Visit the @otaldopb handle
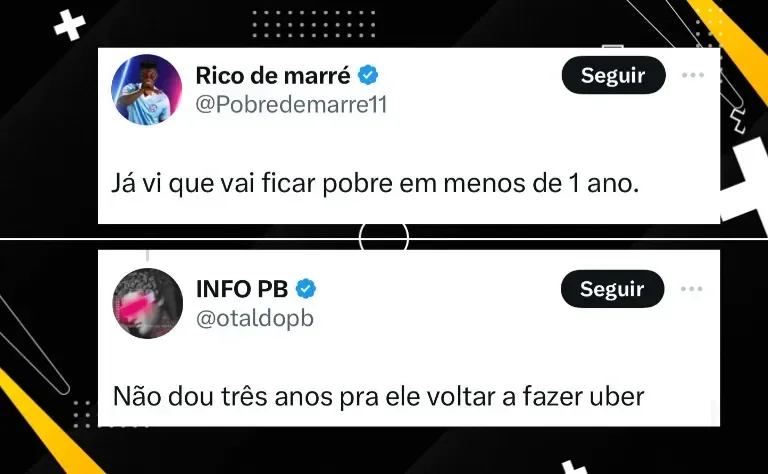Viewport: 768px width, 474px height. (255, 319)
